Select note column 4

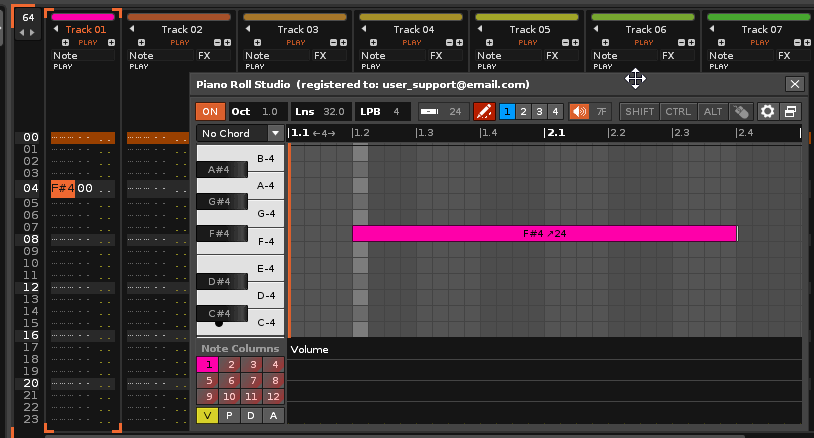click(273, 365)
